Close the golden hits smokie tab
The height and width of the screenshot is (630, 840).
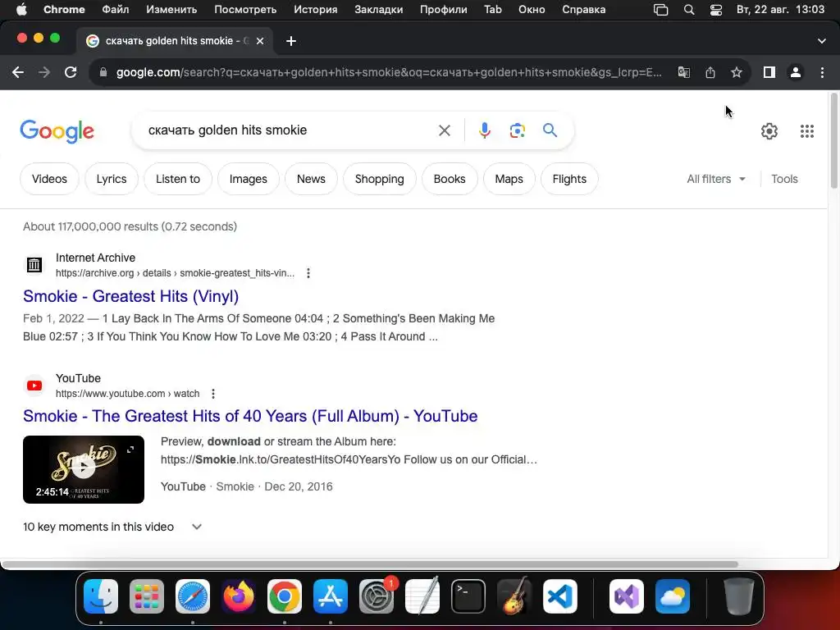260,41
